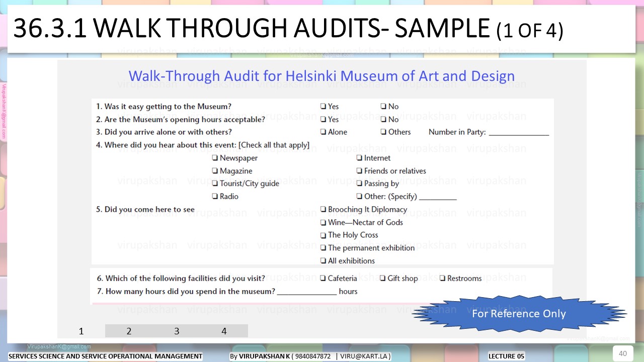The width and height of the screenshot is (644, 362).
Task: Click question 3 Did you arrive alone text
Action: pos(164,132)
